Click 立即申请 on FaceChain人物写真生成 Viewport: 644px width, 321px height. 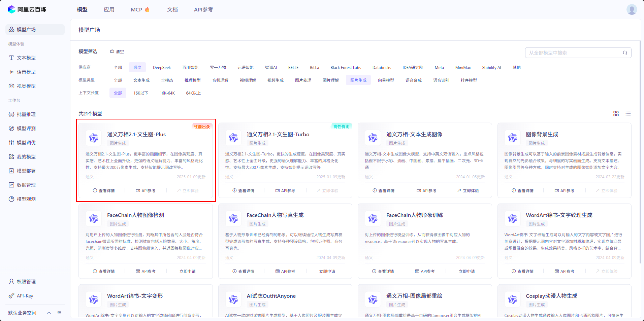click(x=327, y=272)
